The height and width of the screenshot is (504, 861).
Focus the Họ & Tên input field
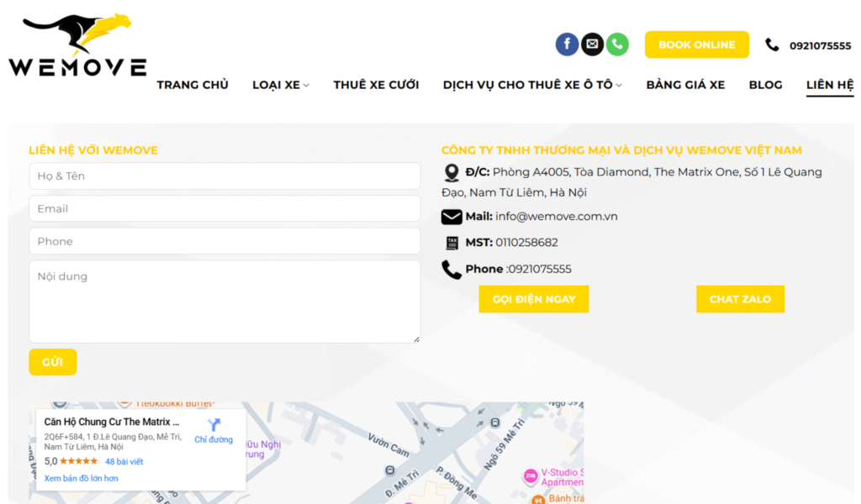224,176
